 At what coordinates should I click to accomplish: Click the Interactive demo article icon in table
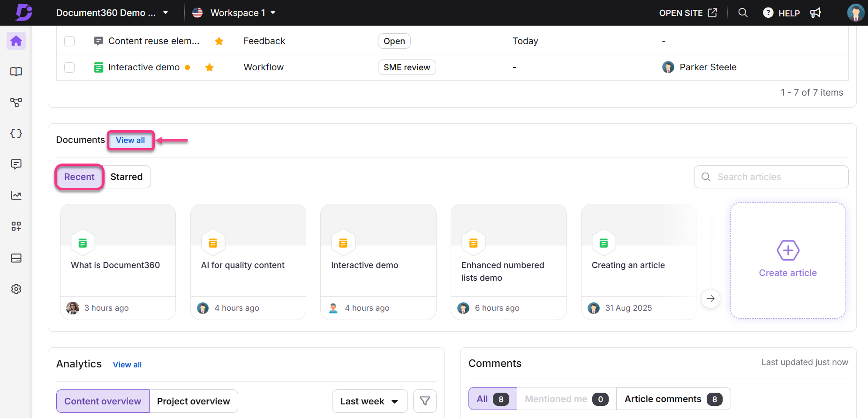tap(98, 67)
